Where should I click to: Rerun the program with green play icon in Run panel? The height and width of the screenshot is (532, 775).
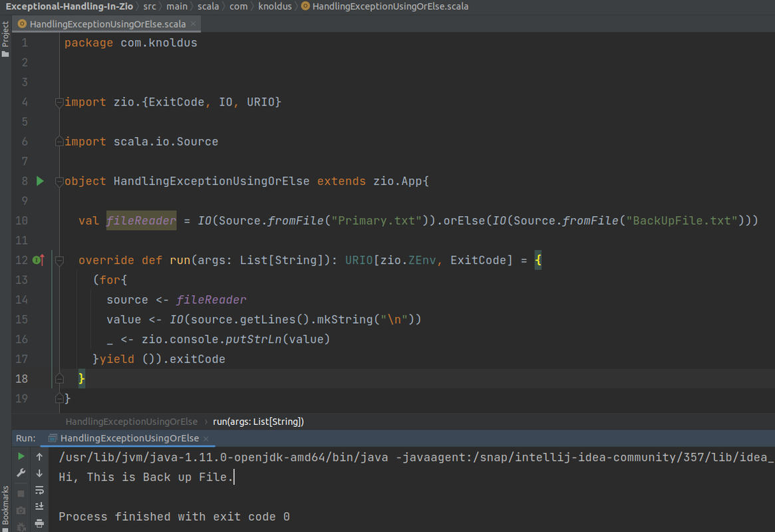click(21, 456)
